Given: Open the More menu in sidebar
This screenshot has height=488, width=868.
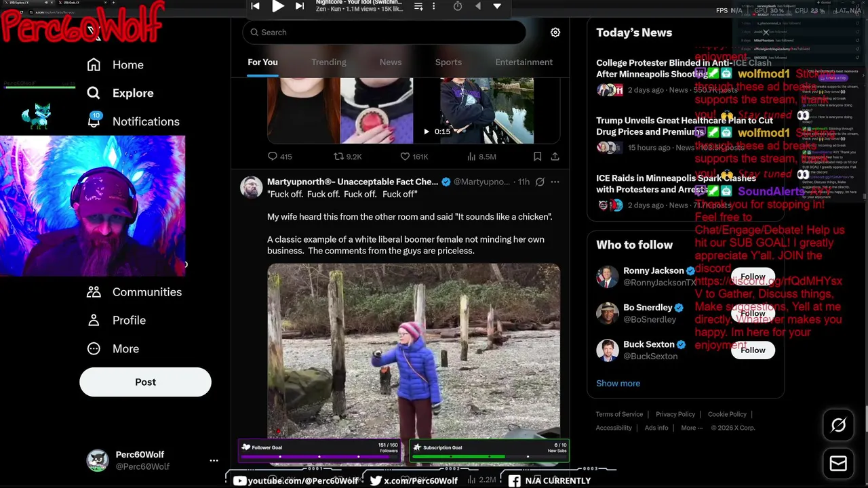Looking at the screenshot, I should pyautogui.click(x=113, y=349).
